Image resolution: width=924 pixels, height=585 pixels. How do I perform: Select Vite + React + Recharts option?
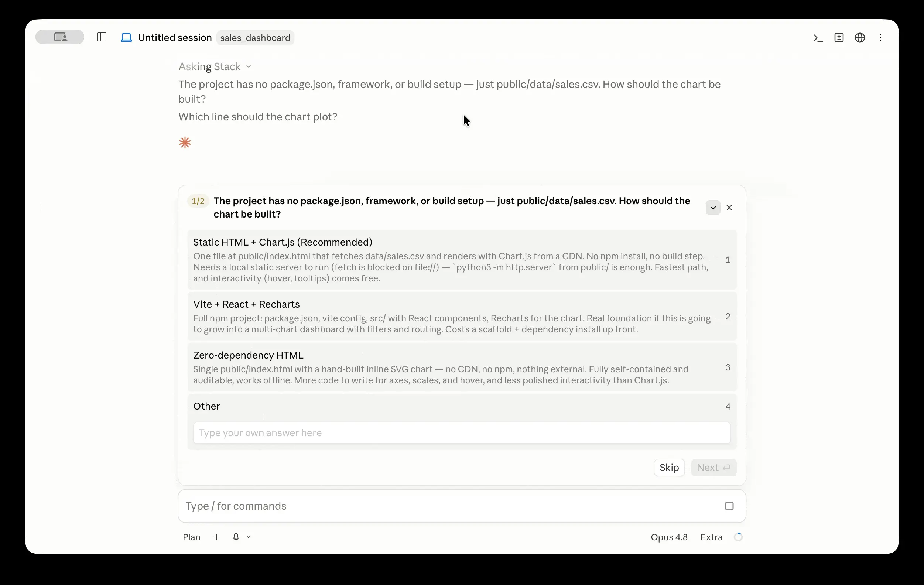click(x=462, y=316)
